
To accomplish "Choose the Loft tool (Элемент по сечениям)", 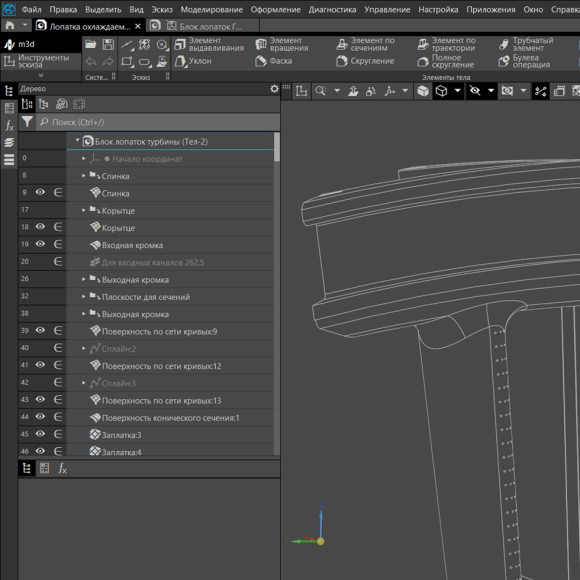I will click(x=365, y=44).
